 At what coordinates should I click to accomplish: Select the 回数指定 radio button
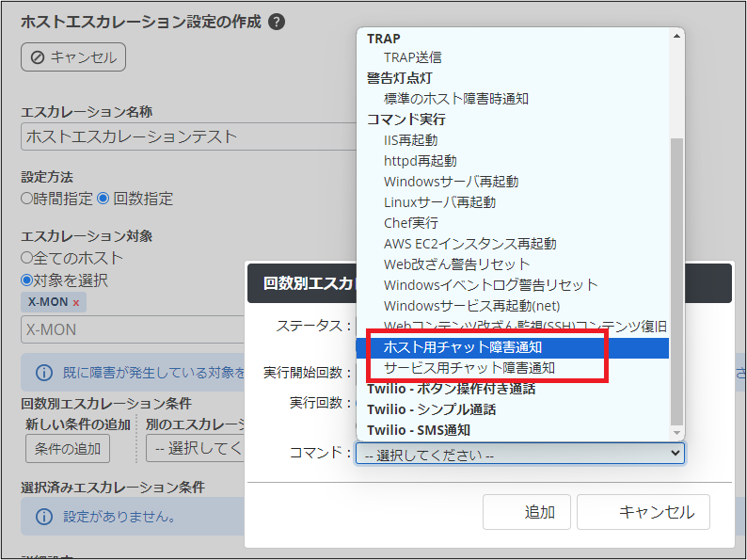point(103,199)
